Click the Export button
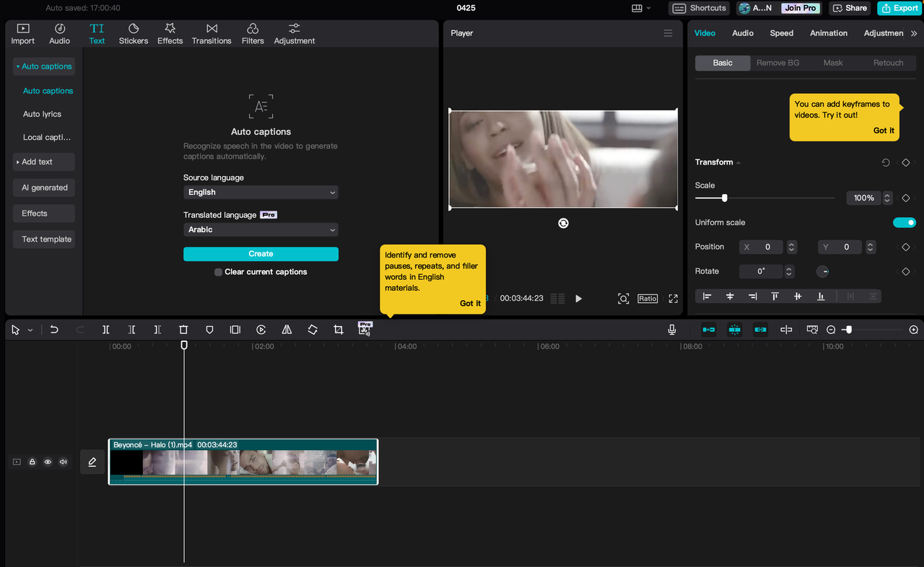Screen dimensions: 924x567 pyautogui.click(x=899, y=8)
